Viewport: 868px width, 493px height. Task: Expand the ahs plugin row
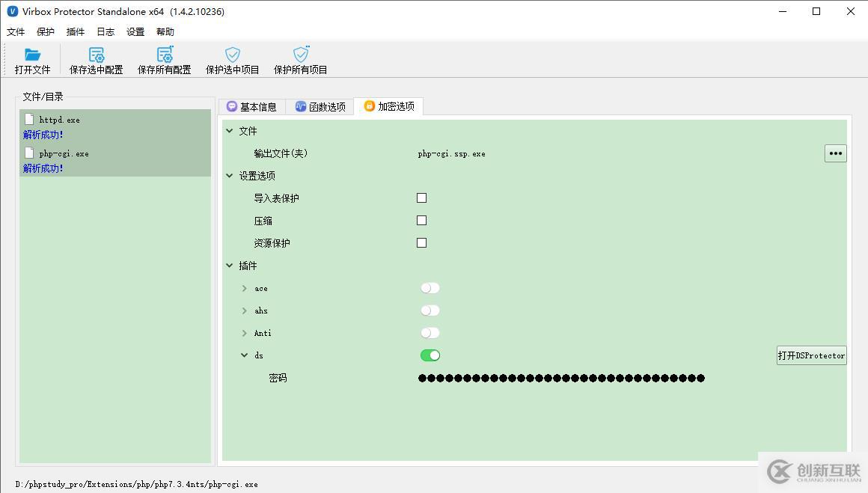coord(244,311)
